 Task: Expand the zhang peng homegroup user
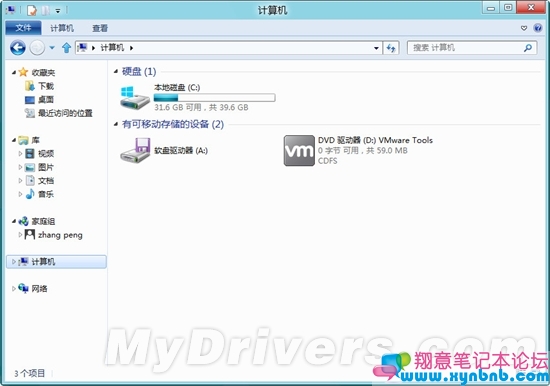point(20,234)
